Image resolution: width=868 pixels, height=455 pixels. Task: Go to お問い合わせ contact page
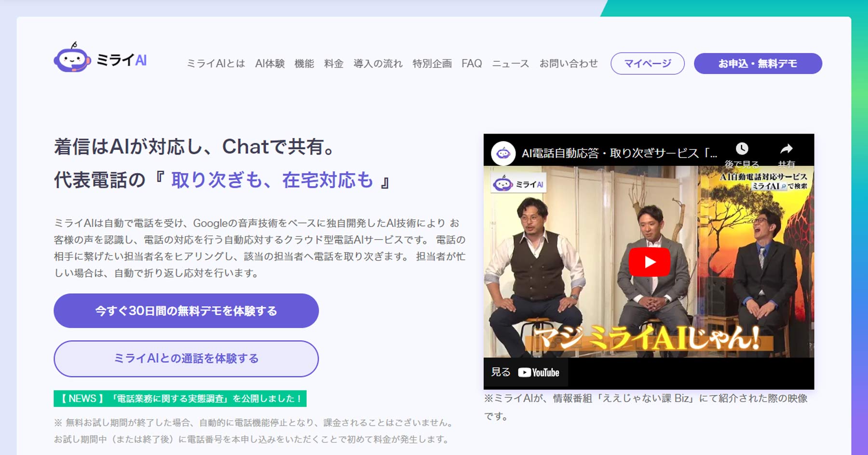(x=569, y=64)
